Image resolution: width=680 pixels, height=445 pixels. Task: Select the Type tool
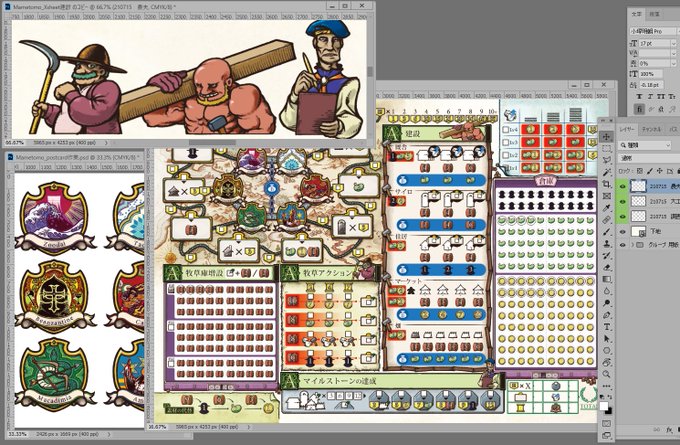coord(606,327)
